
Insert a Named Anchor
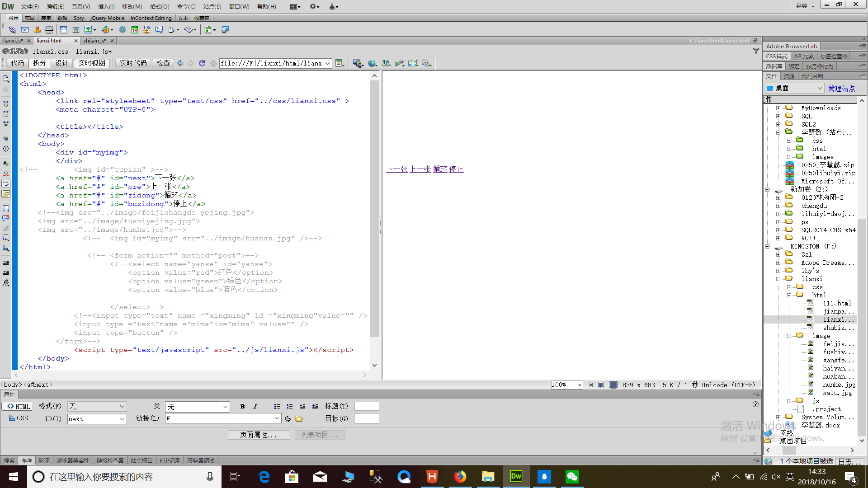point(37,30)
